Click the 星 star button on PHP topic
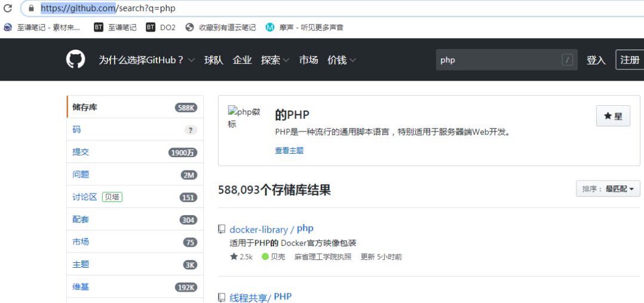 tap(613, 116)
